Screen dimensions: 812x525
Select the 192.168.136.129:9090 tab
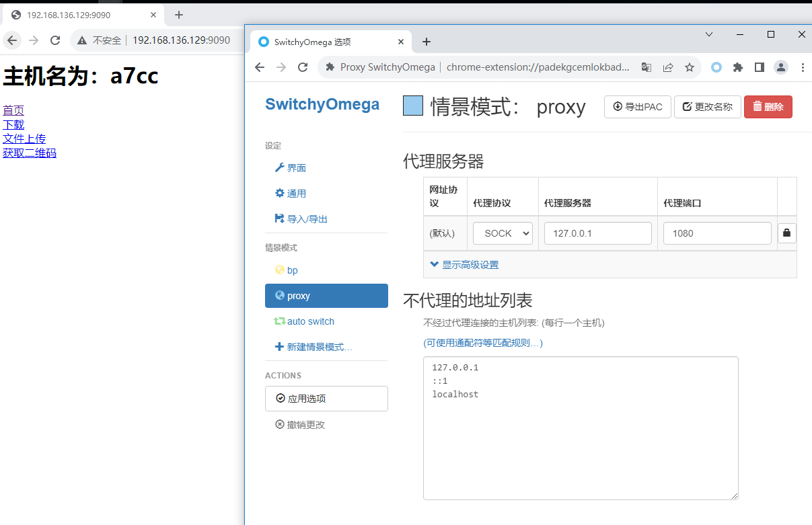point(82,15)
